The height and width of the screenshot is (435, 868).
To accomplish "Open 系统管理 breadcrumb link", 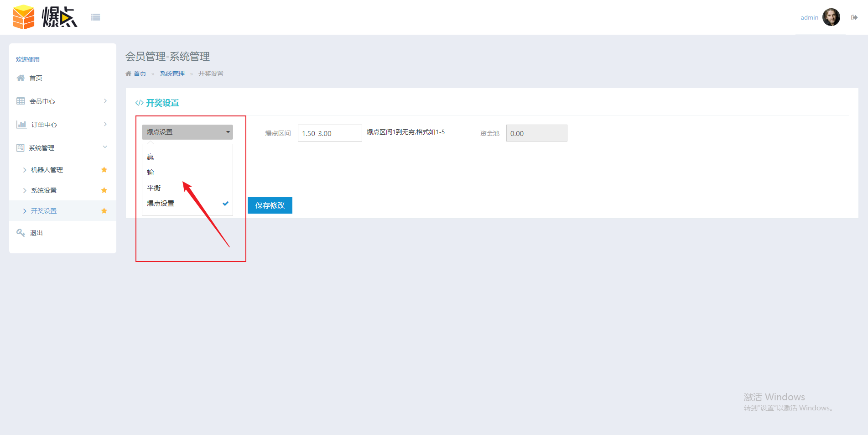I will tap(172, 73).
